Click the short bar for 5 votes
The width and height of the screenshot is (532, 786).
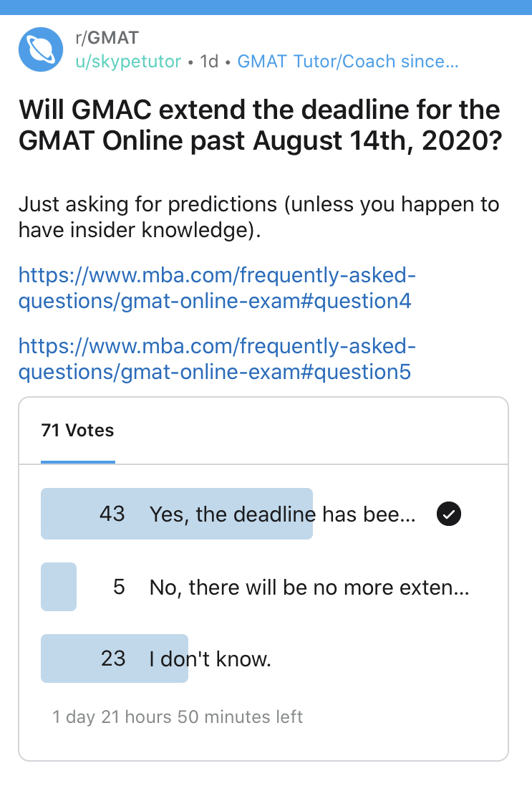pyautogui.click(x=59, y=587)
